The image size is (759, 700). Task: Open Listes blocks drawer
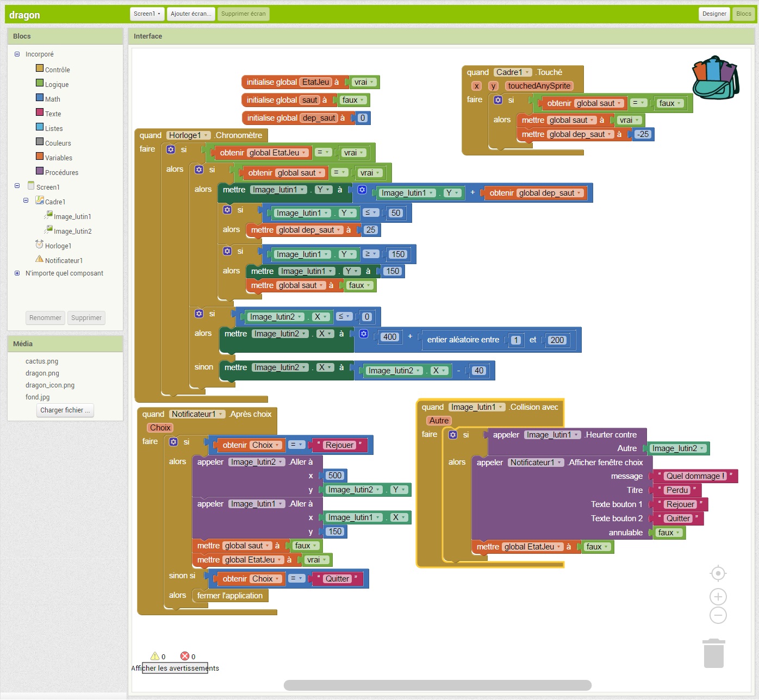click(54, 128)
